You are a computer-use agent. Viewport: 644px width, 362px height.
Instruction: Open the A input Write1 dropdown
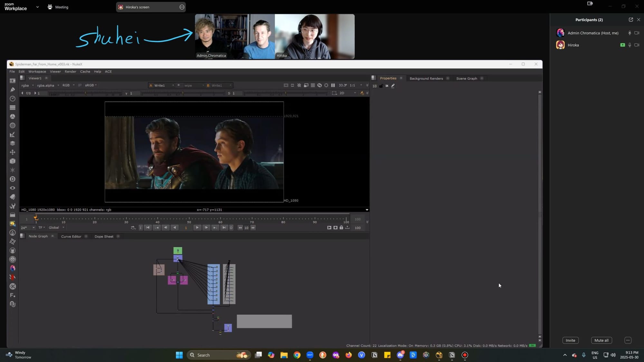(x=162, y=85)
